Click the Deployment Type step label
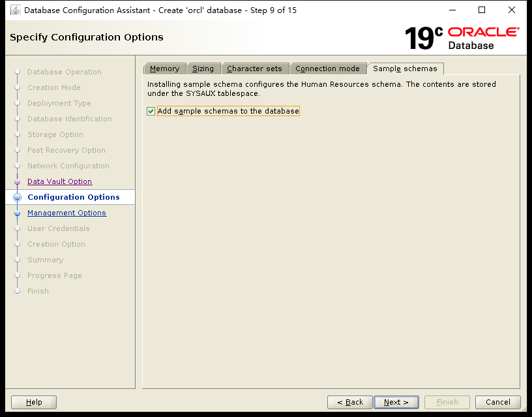The width and height of the screenshot is (532, 417). point(59,103)
